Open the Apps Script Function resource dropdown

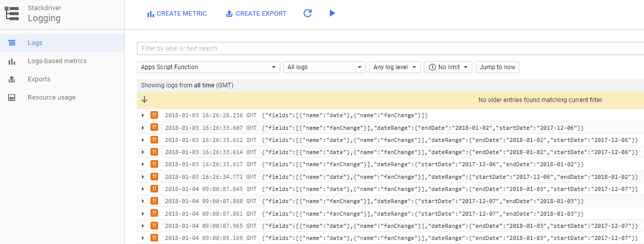coord(208,67)
